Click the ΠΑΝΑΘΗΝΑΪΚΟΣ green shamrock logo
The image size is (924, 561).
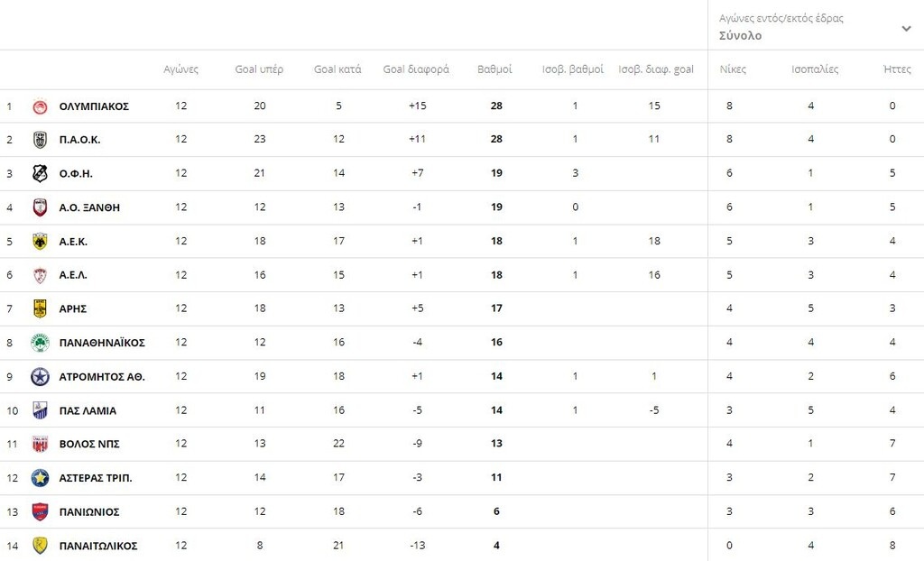tap(40, 343)
